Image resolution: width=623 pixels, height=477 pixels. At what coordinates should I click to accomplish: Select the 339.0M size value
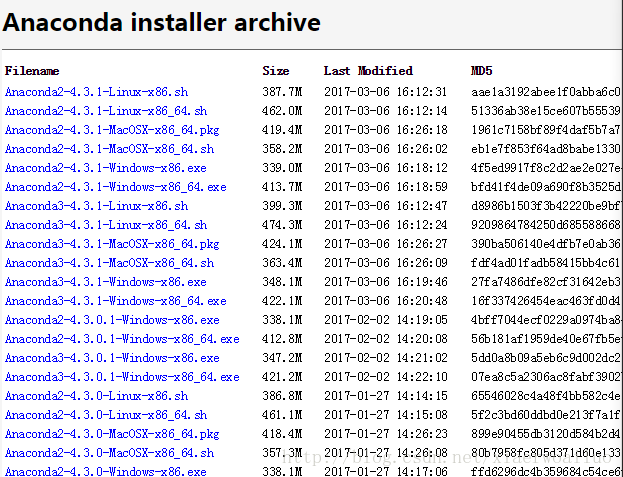pos(282,168)
